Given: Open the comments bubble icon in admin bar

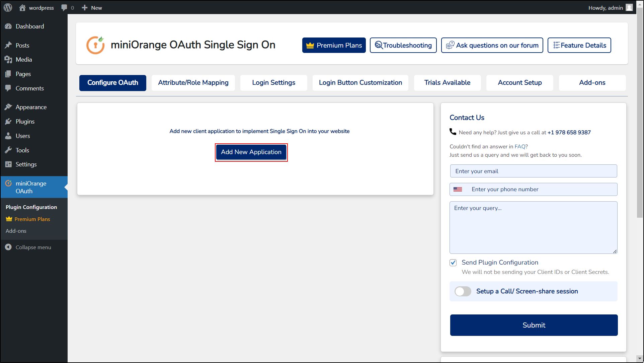Looking at the screenshot, I should click(x=64, y=8).
